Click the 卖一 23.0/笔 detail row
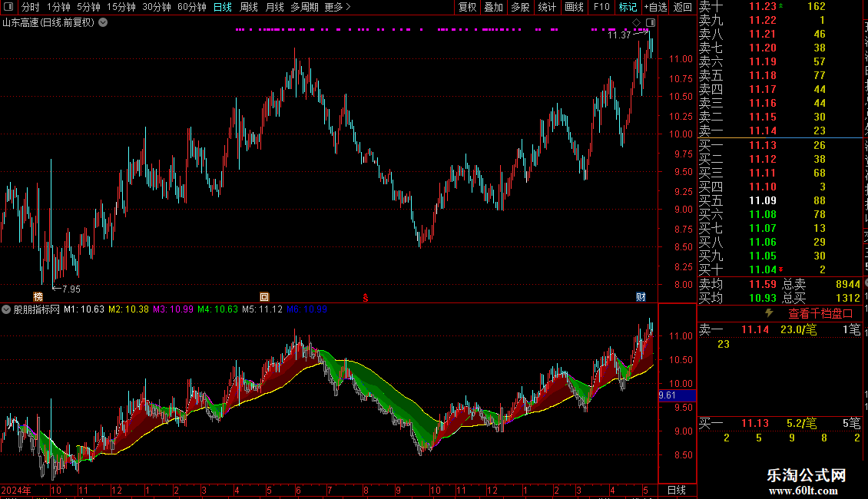 click(x=780, y=330)
